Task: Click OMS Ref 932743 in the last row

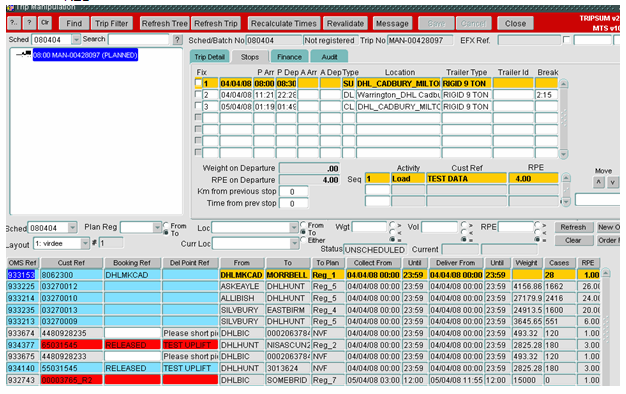Action: click(22, 380)
